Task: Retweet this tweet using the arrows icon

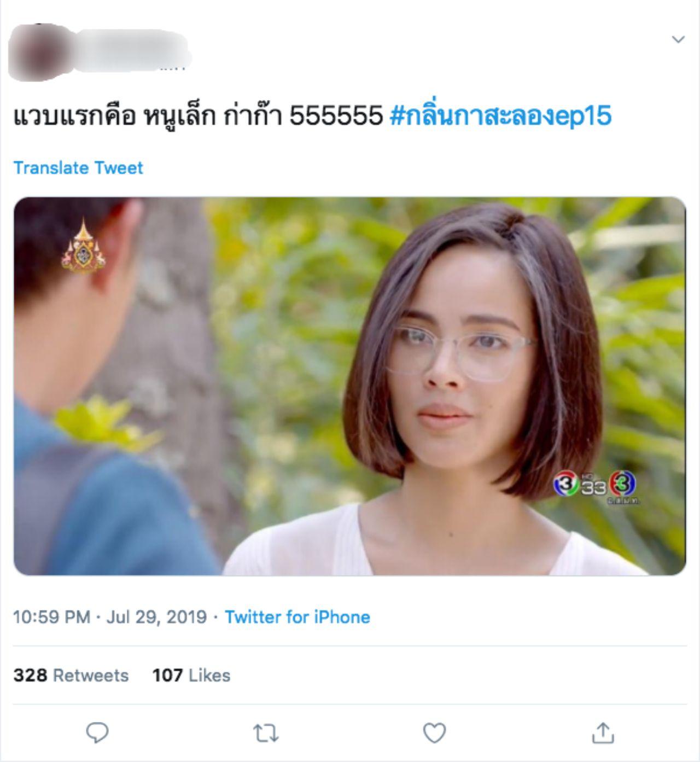Action: point(266,733)
